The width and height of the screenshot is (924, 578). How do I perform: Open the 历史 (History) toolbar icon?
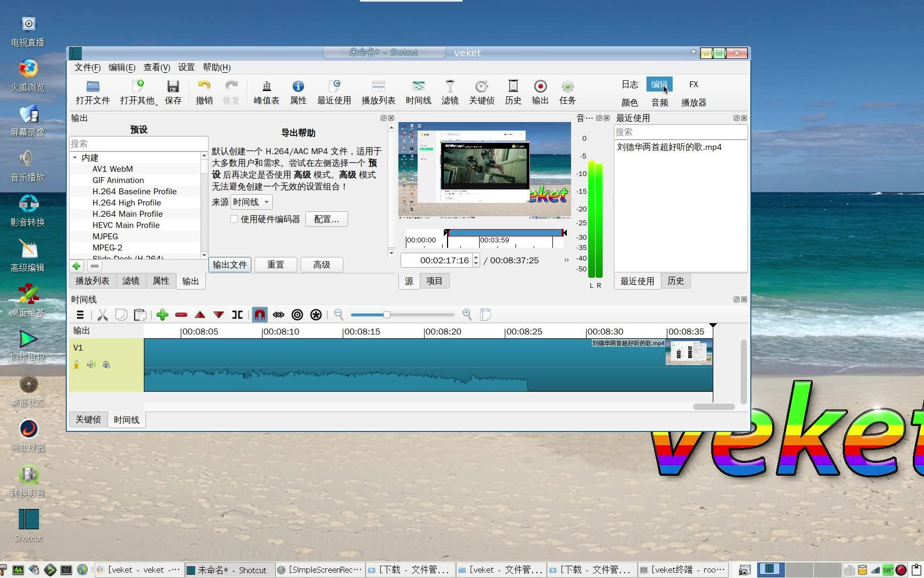click(x=513, y=92)
